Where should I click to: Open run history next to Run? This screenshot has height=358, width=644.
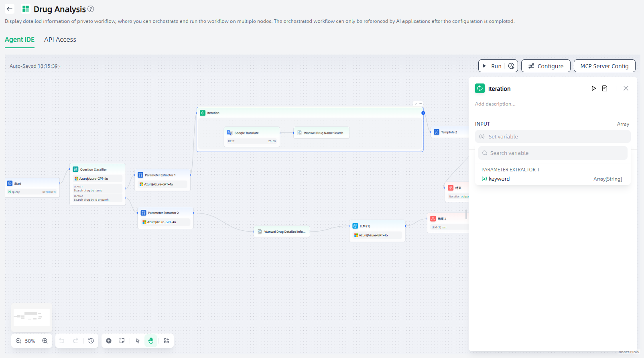511,66
